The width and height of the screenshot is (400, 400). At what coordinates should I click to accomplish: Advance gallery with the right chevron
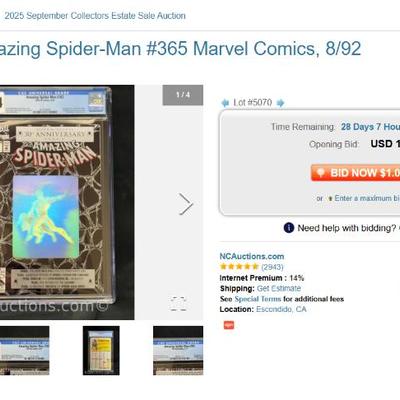click(x=185, y=204)
